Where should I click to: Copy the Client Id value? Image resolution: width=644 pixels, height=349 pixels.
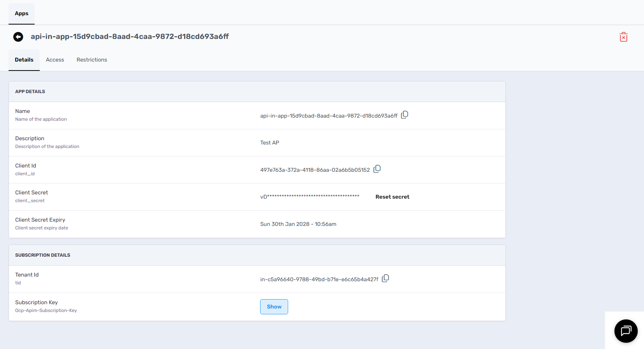(x=377, y=169)
